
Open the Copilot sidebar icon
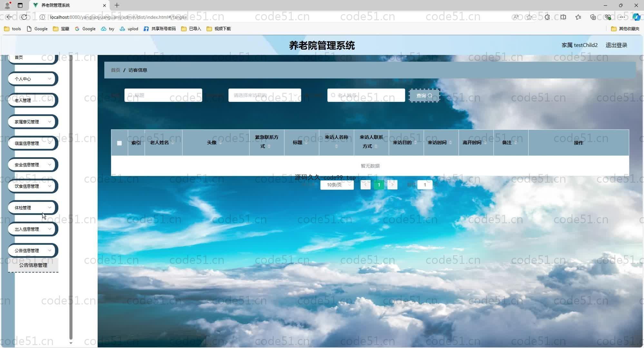pyautogui.click(x=636, y=17)
